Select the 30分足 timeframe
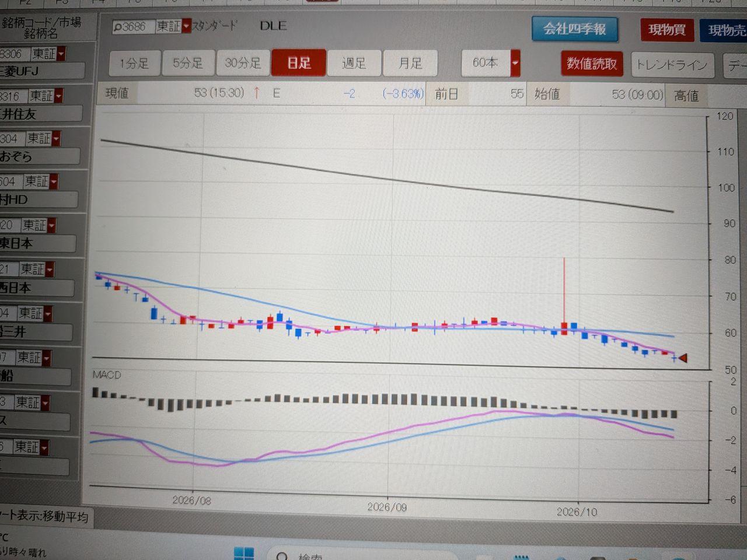The height and width of the screenshot is (560, 747). 243,63
